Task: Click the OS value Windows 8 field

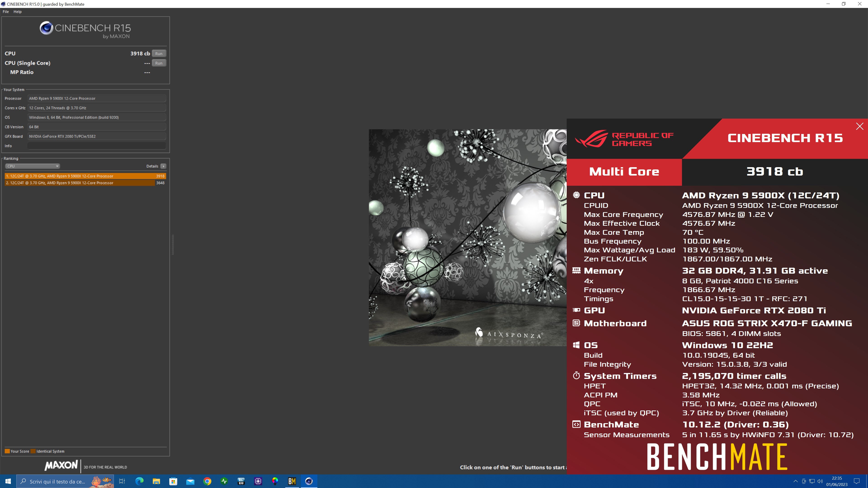Action: [x=97, y=117]
